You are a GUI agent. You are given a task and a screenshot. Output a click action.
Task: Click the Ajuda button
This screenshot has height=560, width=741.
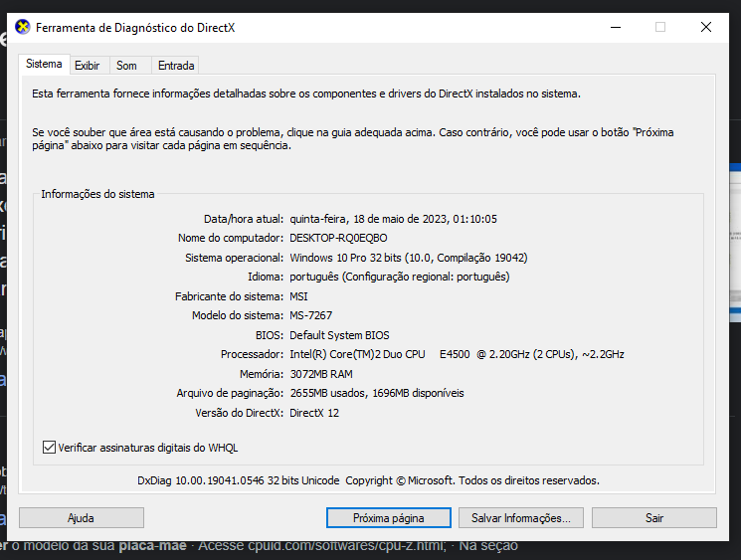coord(82,518)
